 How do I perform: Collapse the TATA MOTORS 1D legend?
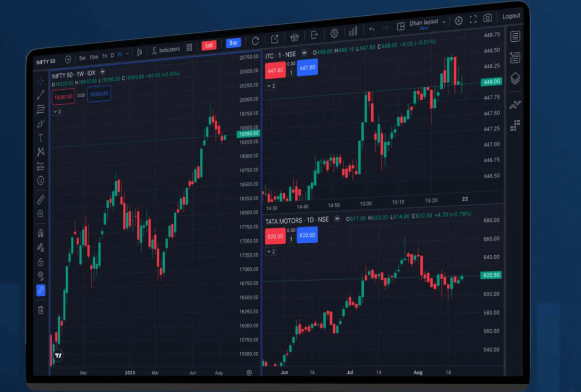click(x=337, y=219)
